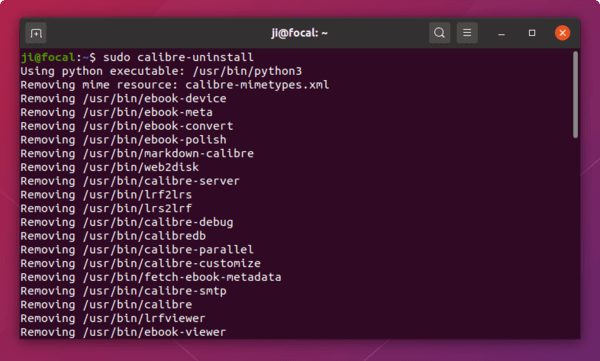The width and height of the screenshot is (600, 361).
Task: Open the hamburger menu
Action: coord(467,33)
